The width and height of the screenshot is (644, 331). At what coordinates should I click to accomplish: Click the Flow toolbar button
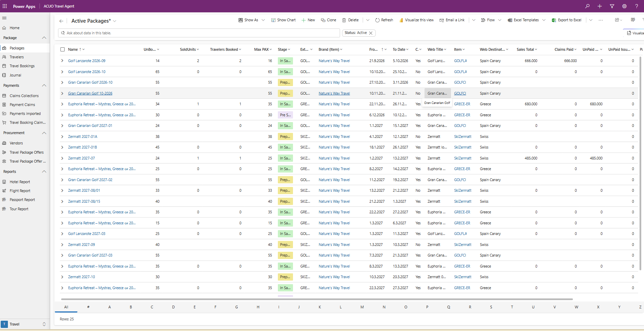tap(488, 20)
